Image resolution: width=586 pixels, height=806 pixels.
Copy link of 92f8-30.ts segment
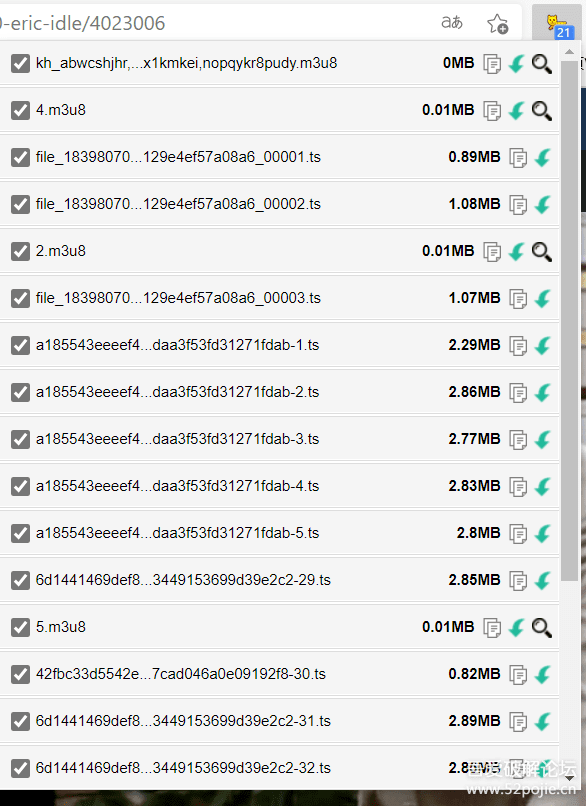point(518,675)
